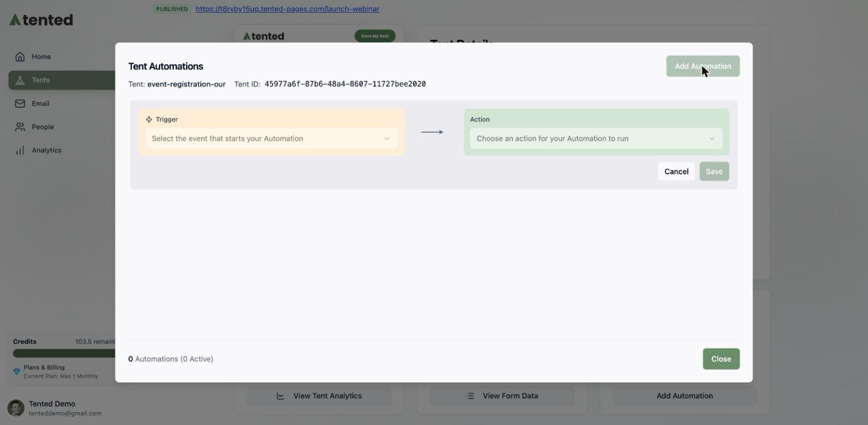Click background Add Automation button at bottom
868x425 pixels.
click(x=685, y=396)
